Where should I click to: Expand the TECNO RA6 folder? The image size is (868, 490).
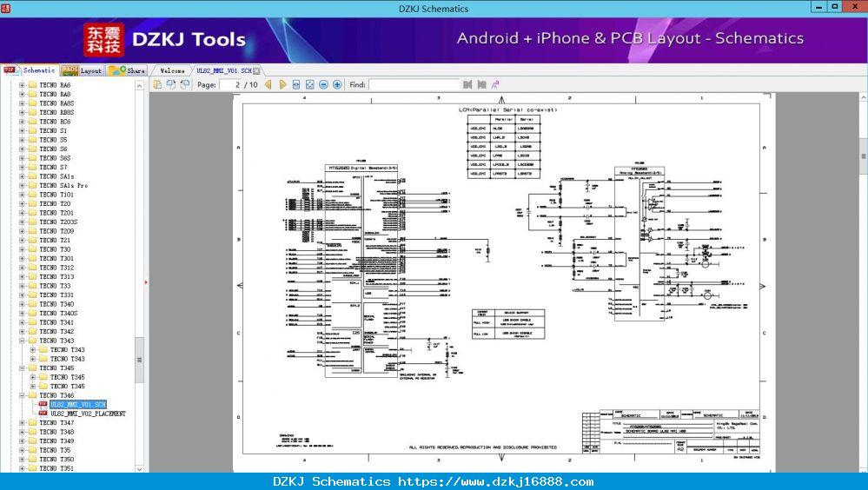[22, 85]
